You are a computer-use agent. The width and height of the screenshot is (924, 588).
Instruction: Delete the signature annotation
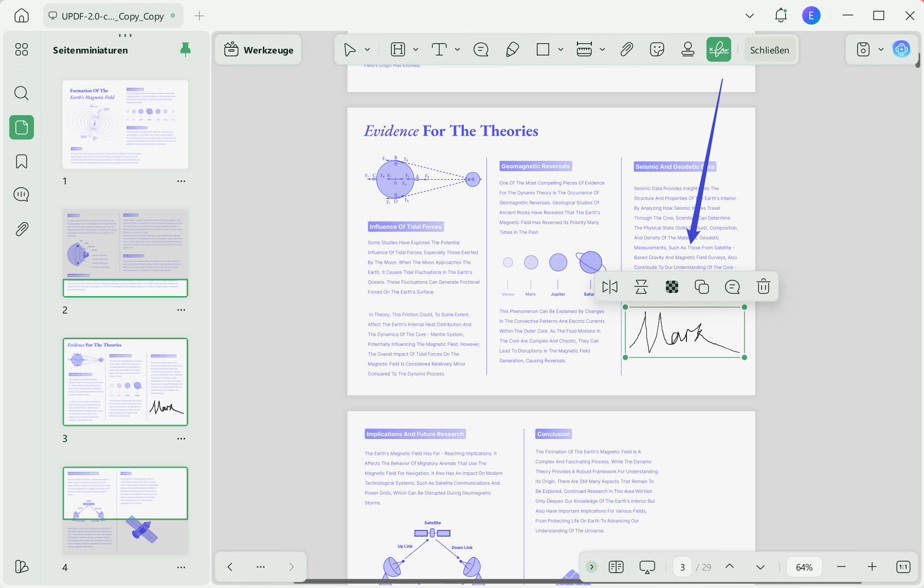point(764,287)
